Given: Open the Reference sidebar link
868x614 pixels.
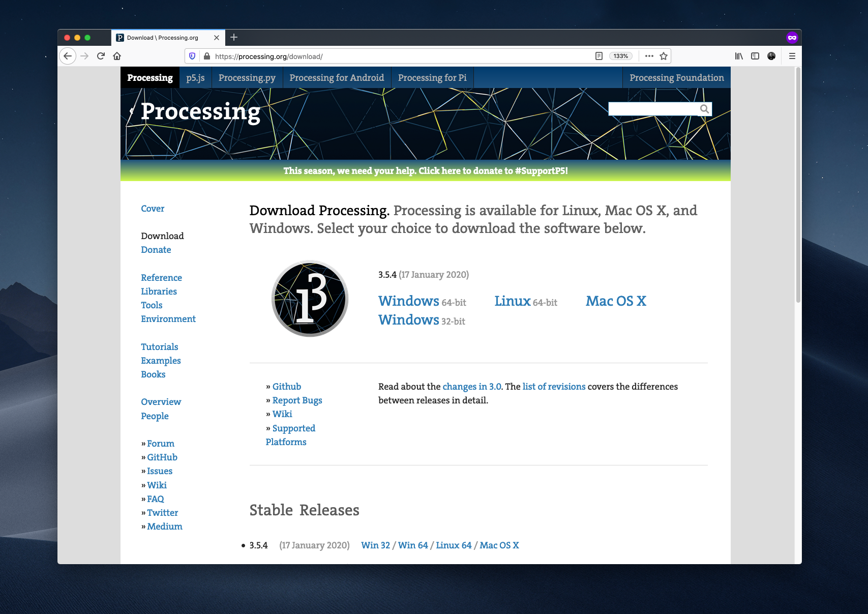Looking at the screenshot, I should [x=161, y=278].
